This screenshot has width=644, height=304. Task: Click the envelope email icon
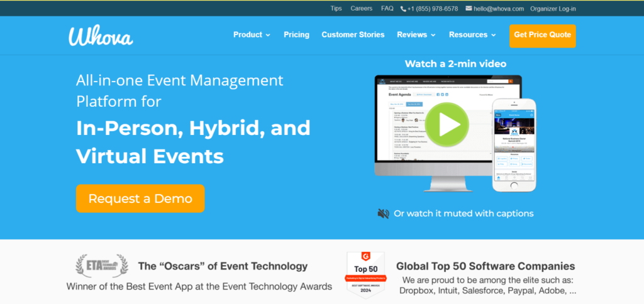[x=469, y=8]
